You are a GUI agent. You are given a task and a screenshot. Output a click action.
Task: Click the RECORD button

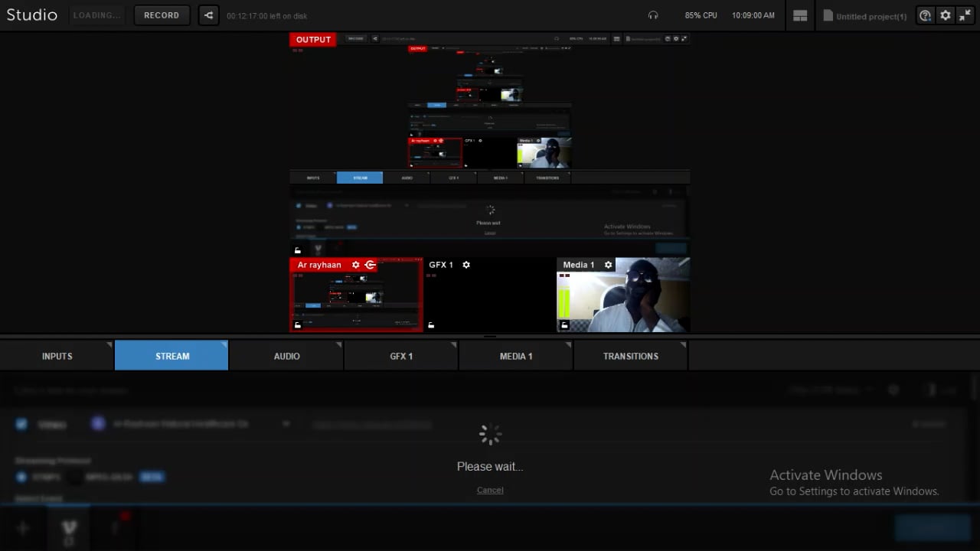[162, 15]
